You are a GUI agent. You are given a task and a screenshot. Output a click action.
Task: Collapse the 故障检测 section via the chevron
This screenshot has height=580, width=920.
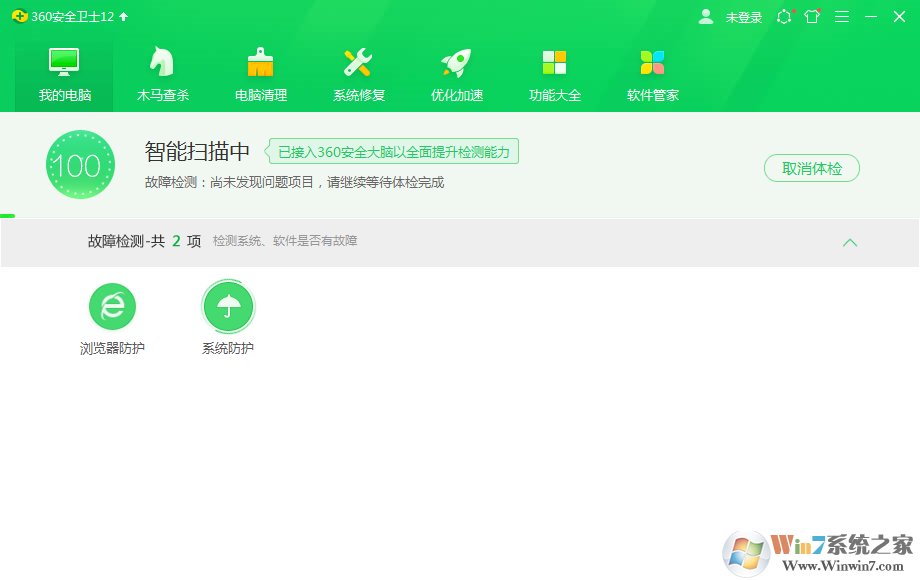[851, 242]
